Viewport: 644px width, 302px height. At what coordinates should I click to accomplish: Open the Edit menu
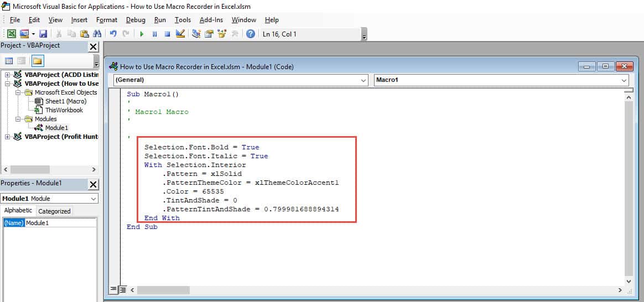34,20
